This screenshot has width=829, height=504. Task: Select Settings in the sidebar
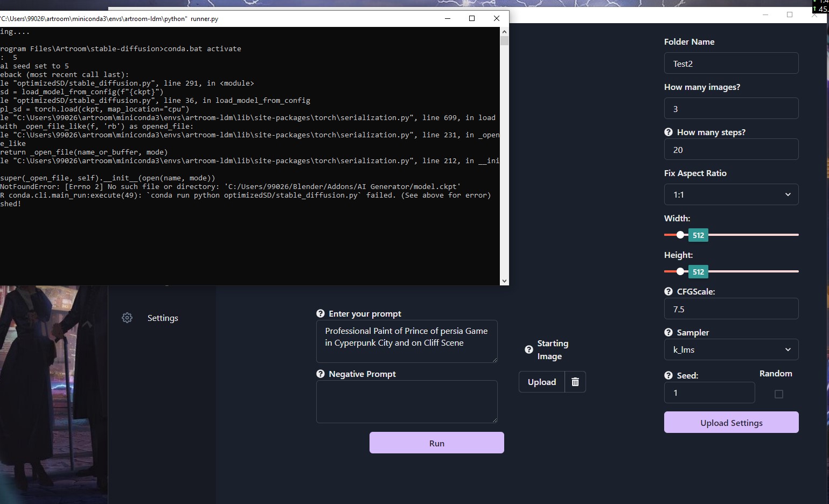[162, 318]
